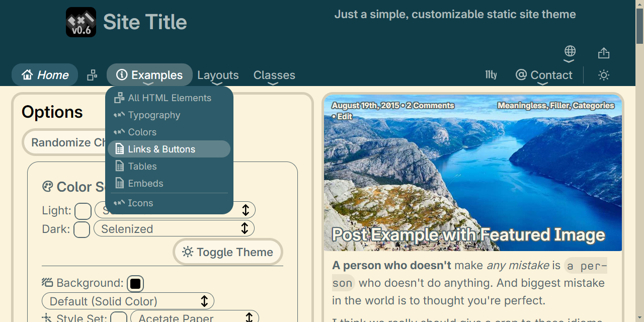Toggle the Dark color scheme checkbox
The image size is (644, 322).
tap(82, 229)
